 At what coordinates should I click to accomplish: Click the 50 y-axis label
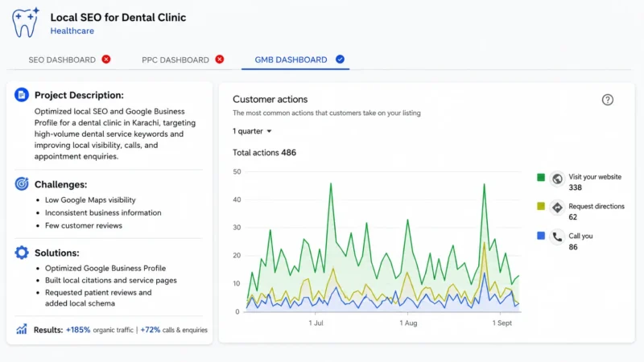(237, 171)
